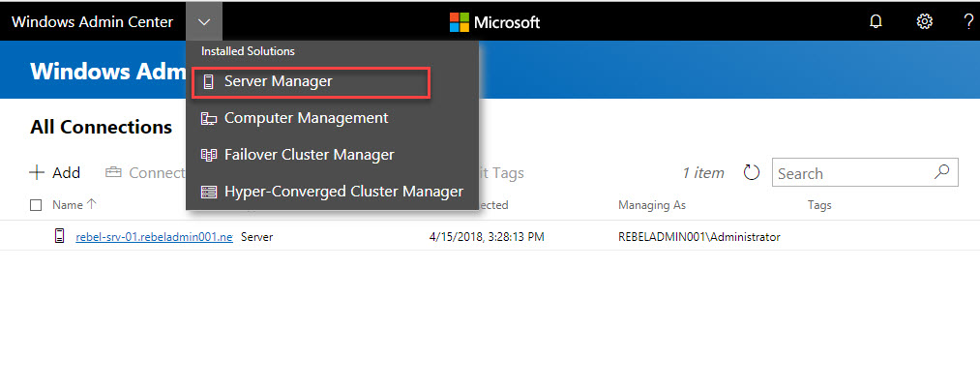Sort by the Name column header

[74, 204]
